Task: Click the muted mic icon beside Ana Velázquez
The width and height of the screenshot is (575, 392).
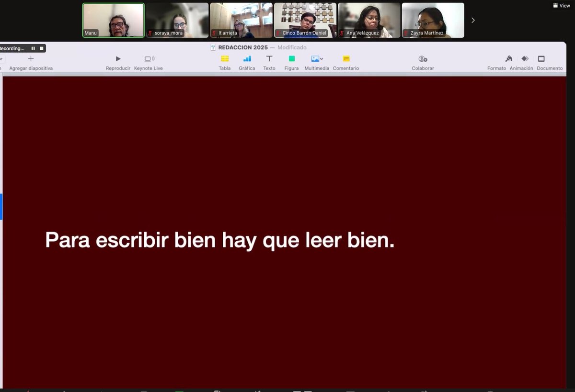Action: point(342,33)
